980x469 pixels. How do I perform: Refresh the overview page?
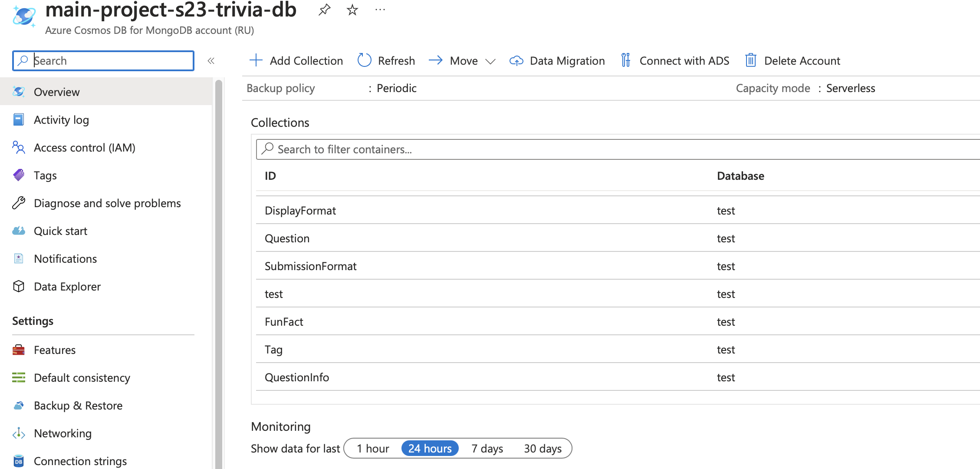pos(386,61)
